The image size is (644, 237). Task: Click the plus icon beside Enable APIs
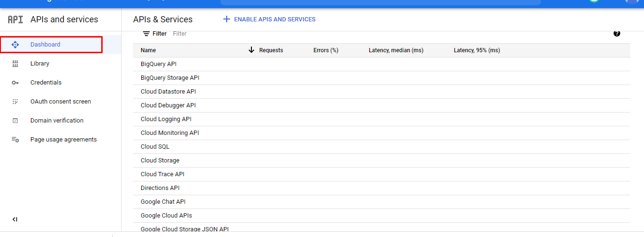coord(227,19)
